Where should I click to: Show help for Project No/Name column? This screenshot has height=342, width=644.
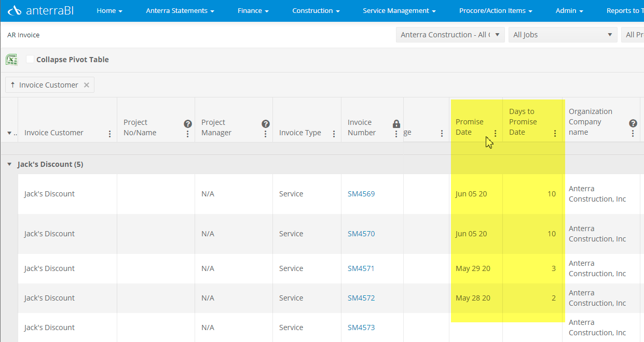click(188, 124)
